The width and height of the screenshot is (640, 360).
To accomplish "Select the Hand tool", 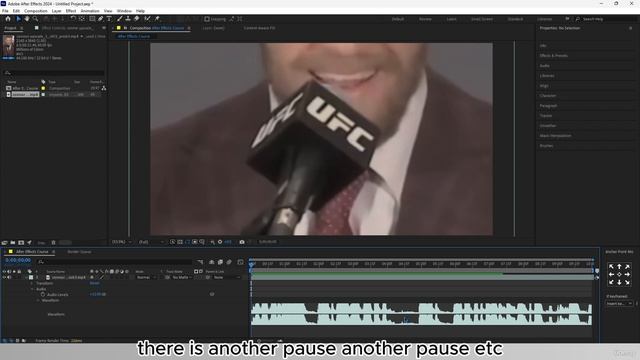I will coord(27,19).
